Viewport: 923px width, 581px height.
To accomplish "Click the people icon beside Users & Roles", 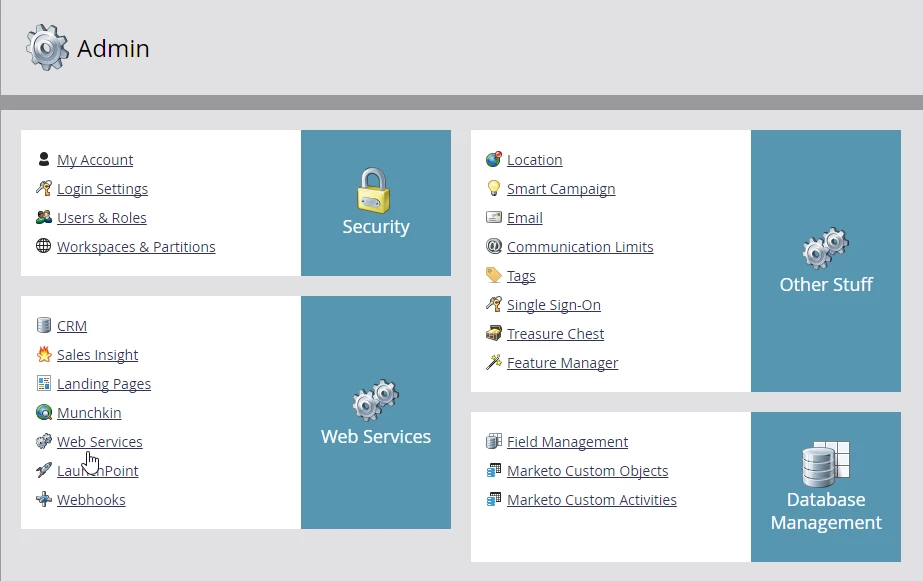I will coord(44,217).
